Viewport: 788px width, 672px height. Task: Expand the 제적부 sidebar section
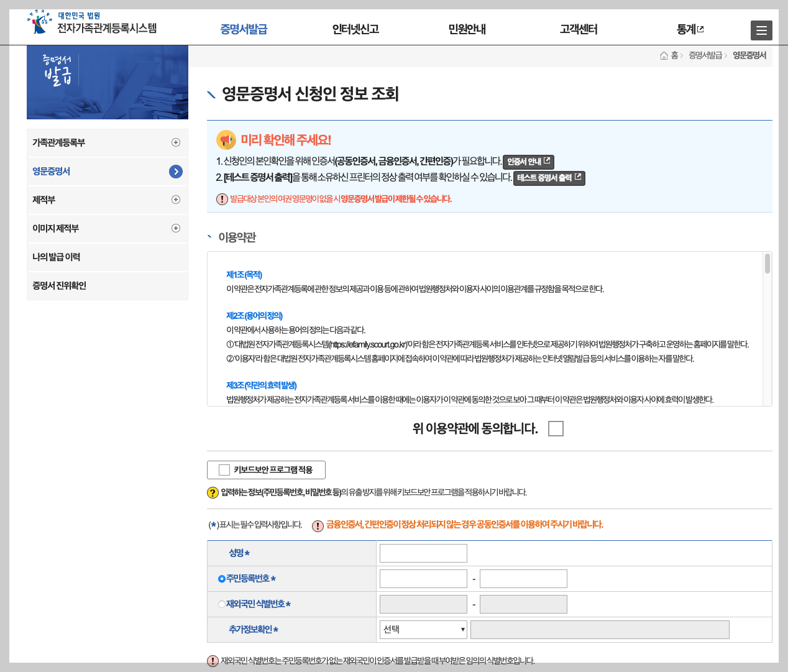coord(176,200)
